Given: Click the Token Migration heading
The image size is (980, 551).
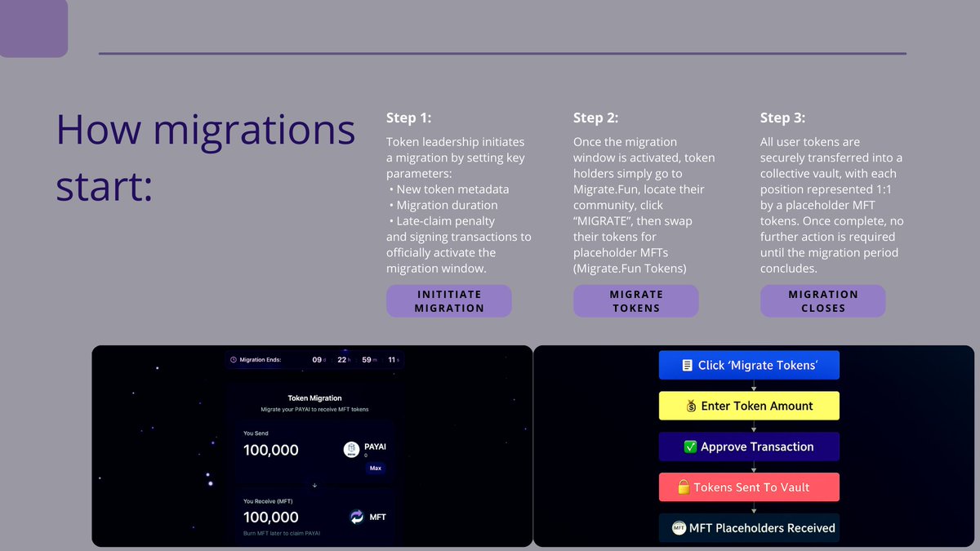Looking at the screenshot, I should [x=314, y=398].
